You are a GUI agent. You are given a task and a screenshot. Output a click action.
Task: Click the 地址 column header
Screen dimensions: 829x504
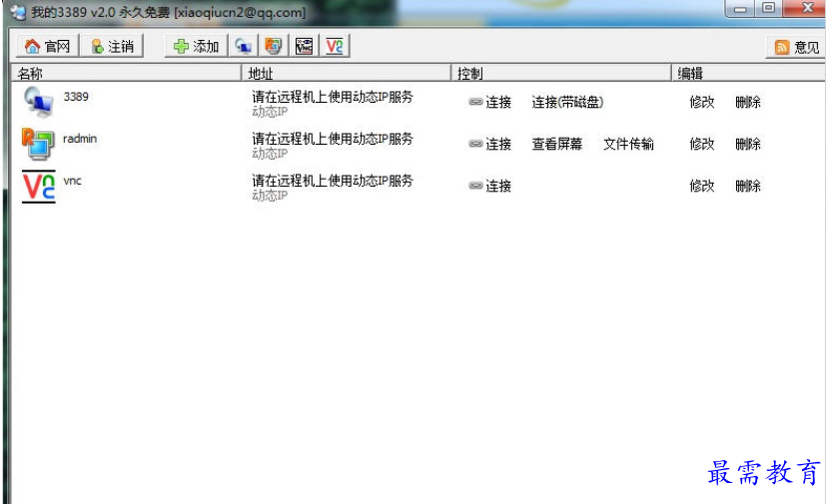(x=347, y=73)
